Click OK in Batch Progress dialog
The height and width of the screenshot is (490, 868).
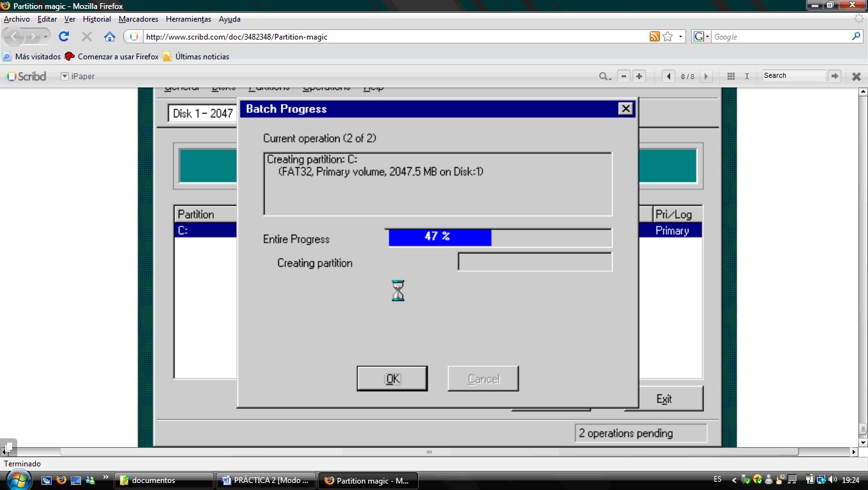[x=393, y=378]
